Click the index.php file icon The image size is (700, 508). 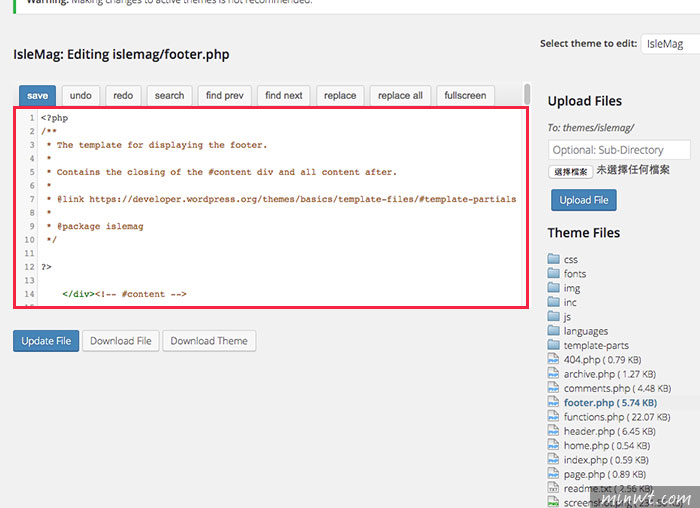554,459
